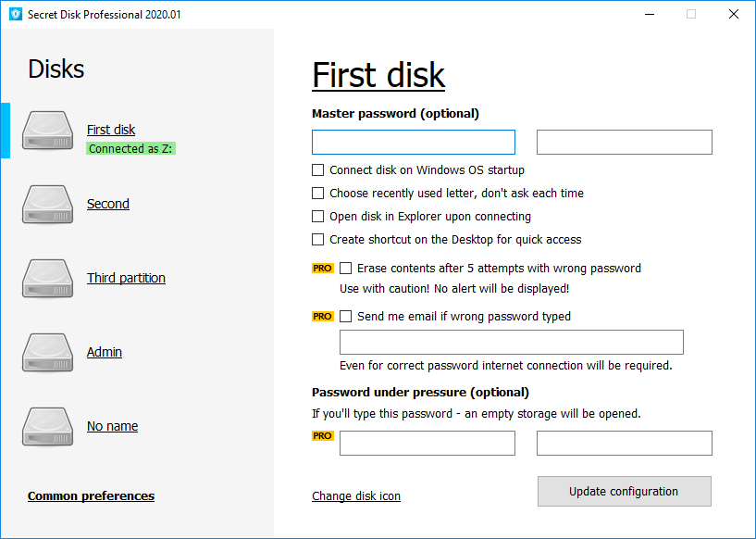756x539 pixels.
Task: Focus the first Master password field
Action: click(414, 142)
